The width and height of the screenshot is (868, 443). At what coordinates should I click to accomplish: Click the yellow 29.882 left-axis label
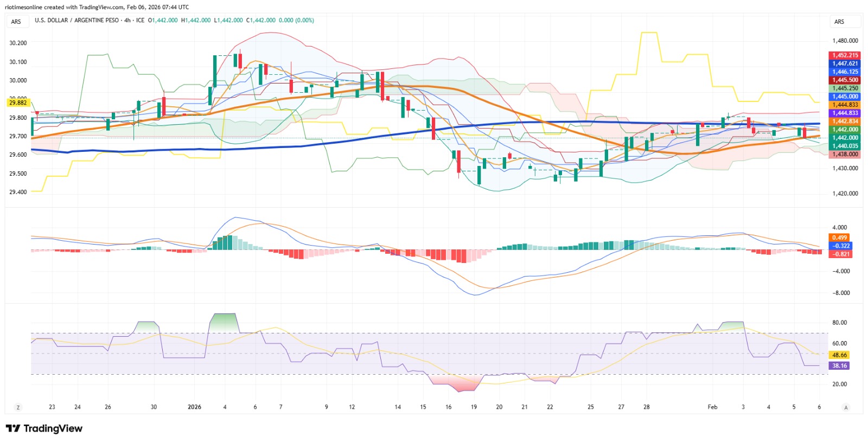[18, 102]
